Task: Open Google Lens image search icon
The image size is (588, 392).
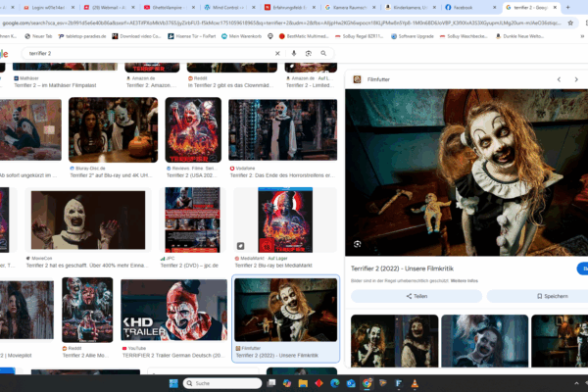Action: point(309,53)
